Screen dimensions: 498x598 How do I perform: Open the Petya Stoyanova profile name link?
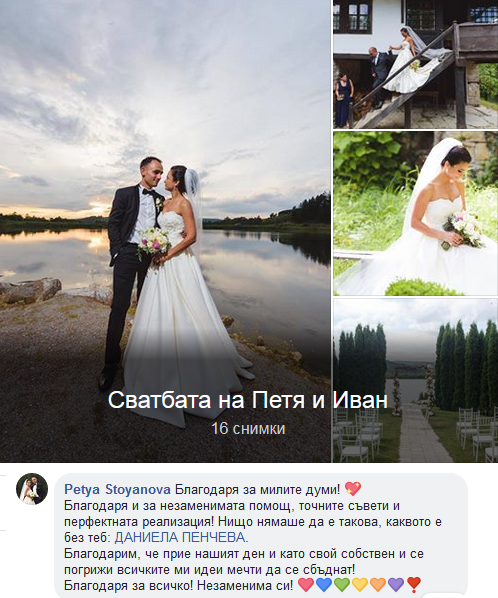pos(117,489)
